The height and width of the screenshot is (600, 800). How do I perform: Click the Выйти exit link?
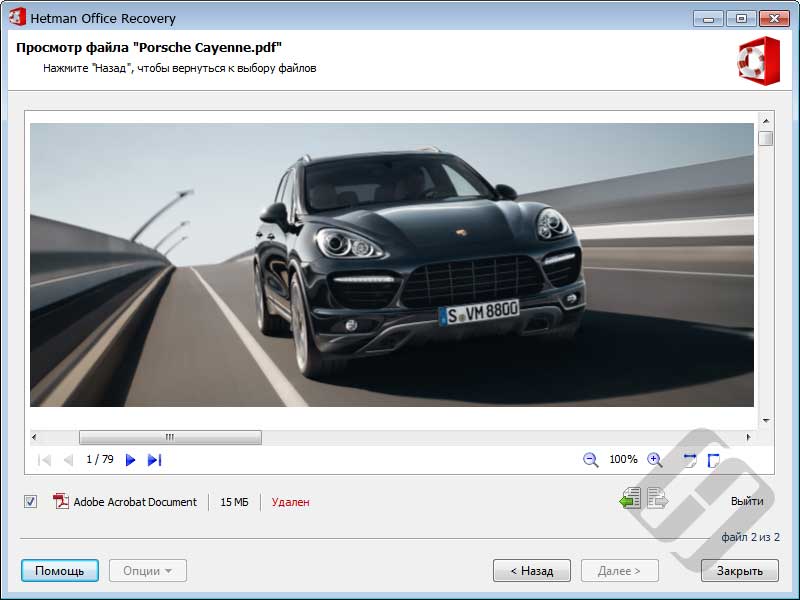[x=747, y=502]
